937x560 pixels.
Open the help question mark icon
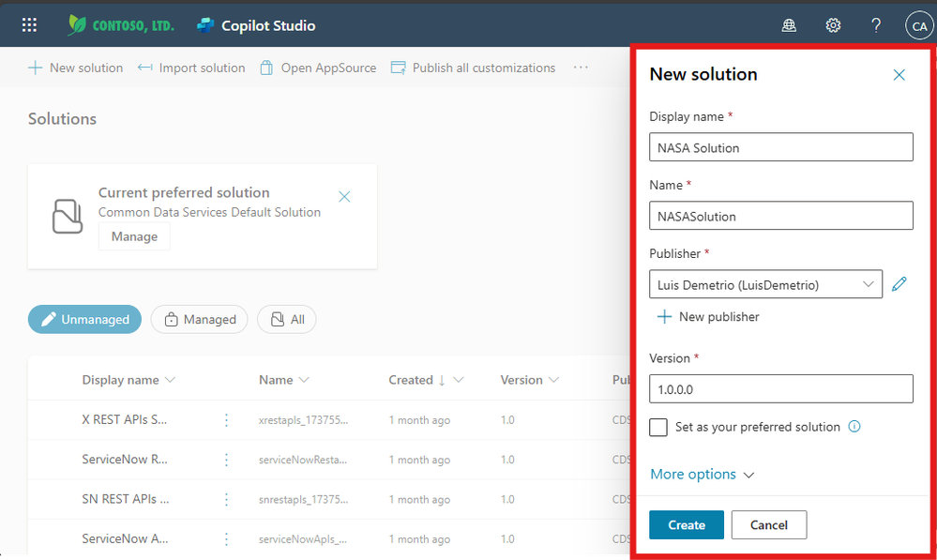click(876, 25)
